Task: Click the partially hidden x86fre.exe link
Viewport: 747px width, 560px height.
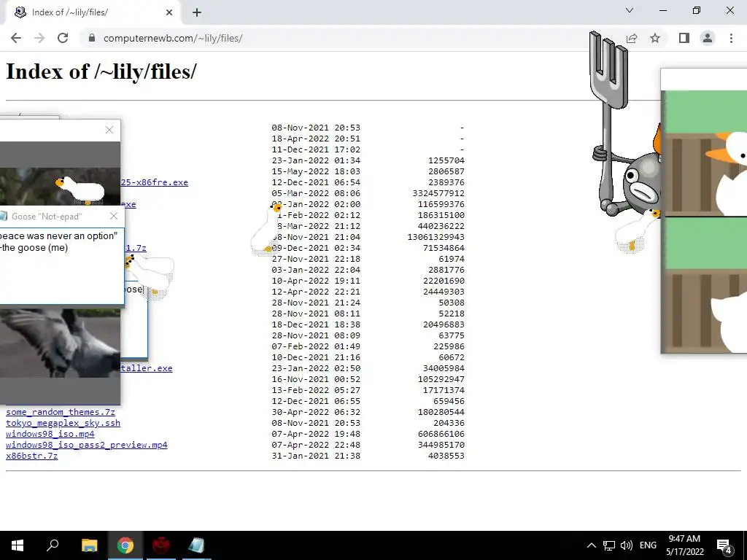Action: 155,182
